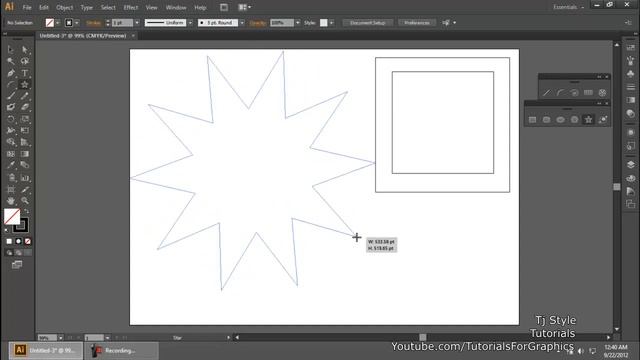Viewport: 640px width, 360px height.
Task: Set paint mode to Gradient
Action: (x=18, y=241)
